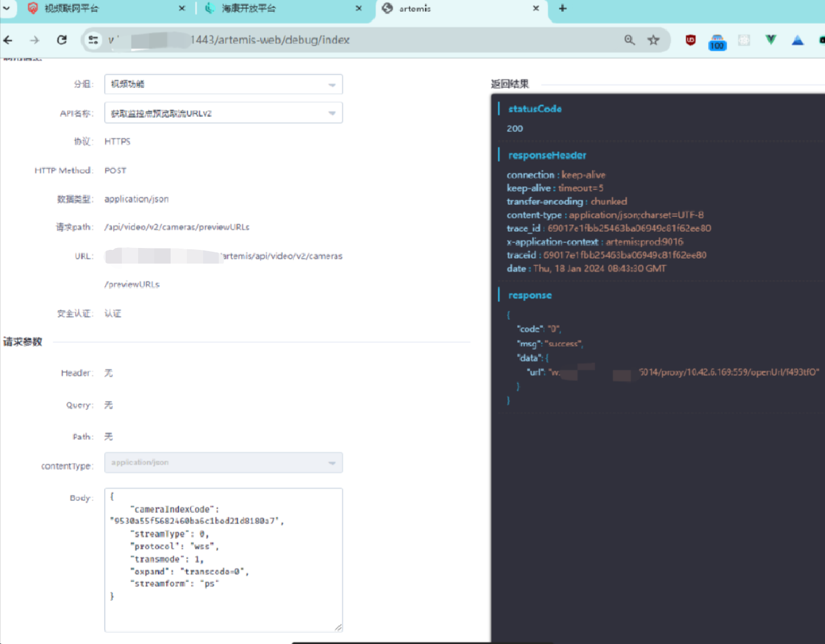
Task: Click the 安全认证 value 认证
Action: pos(112,313)
